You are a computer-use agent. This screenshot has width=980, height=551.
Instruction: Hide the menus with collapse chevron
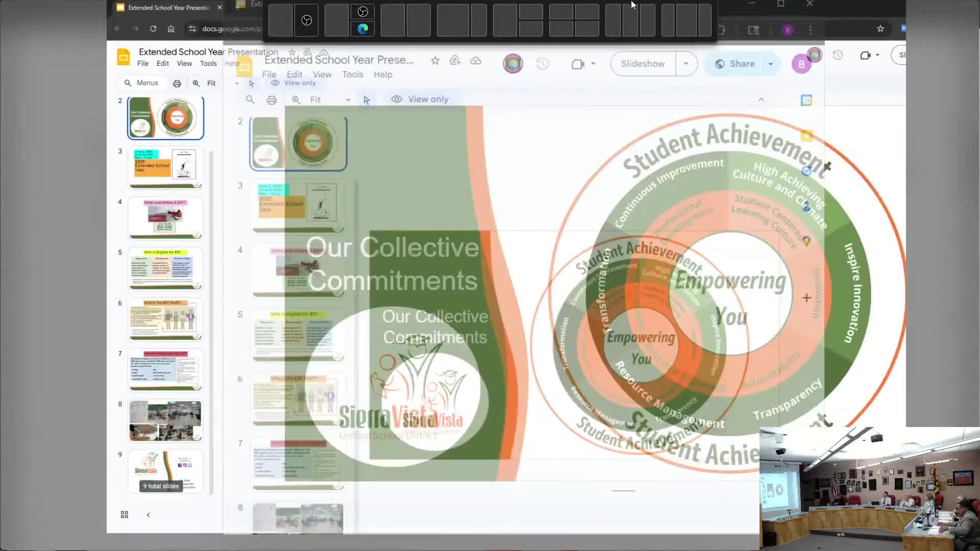(x=761, y=99)
